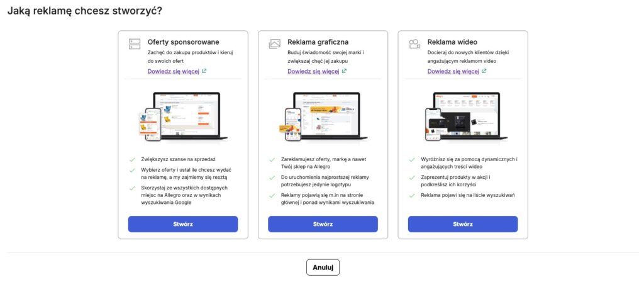Open Dowiedz się więcej for Reklama wideo
Screen dimensions: 644x282
[x=453, y=71]
